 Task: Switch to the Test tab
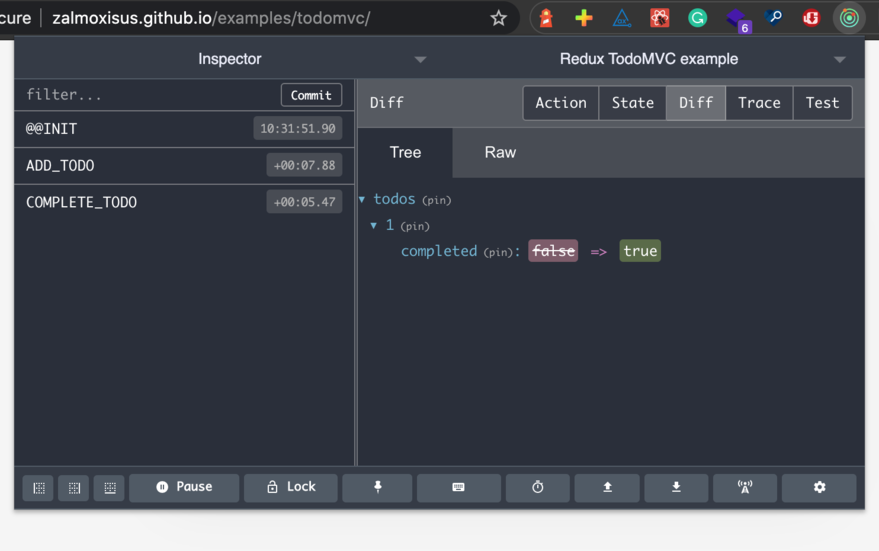[x=822, y=103]
